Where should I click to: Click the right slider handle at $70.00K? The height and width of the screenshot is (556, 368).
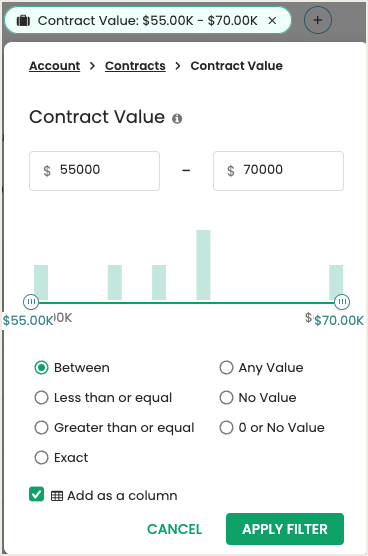pyautogui.click(x=342, y=302)
